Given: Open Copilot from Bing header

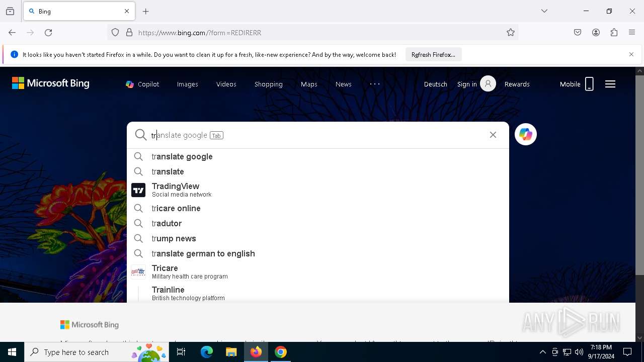Looking at the screenshot, I should [x=142, y=84].
